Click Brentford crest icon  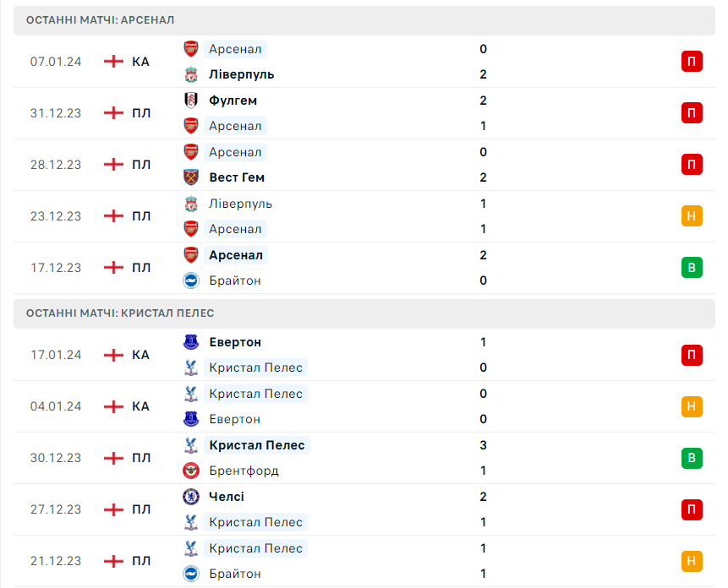pos(191,471)
